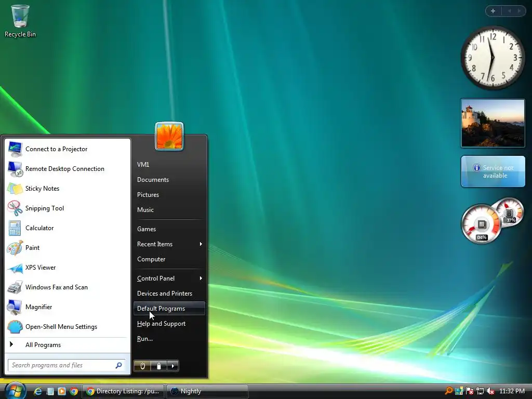
Task: Open the VM1 user folder
Action: point(169,165)
